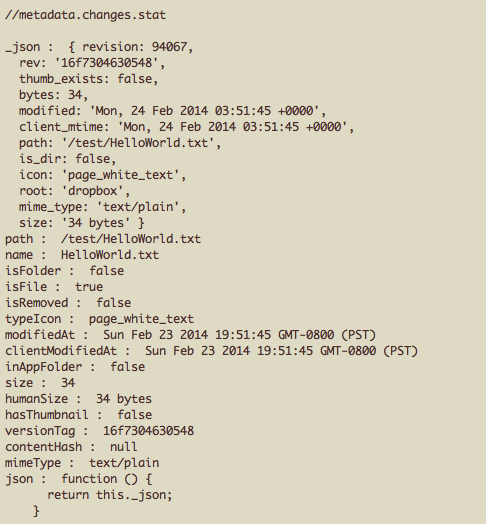Image resolution: width=486 pixels, height=524 pixels.
Task: Click the isFolder false line
Action: [x=65, y=271]
